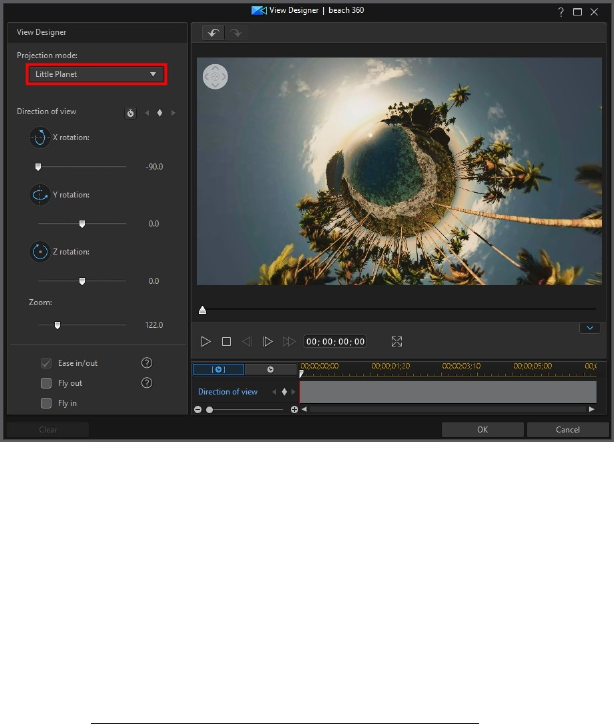The width and height of the screenshot is (614, 724).
Task: Open help for Fly out
Action: (x=146, y=383)
